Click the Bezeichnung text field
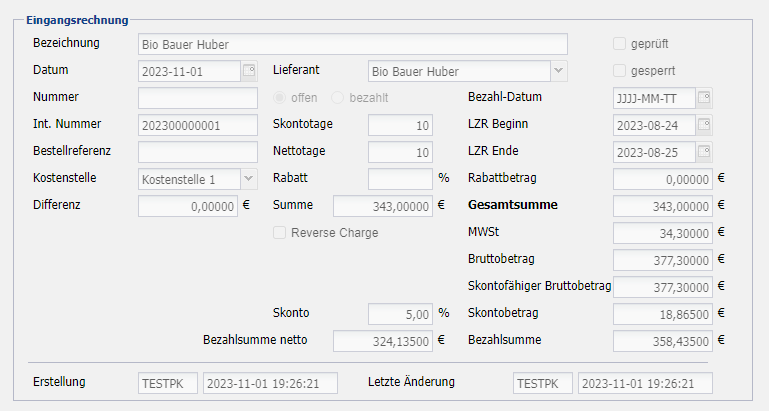Screen dimensions: 769x411 click(352, 44)
